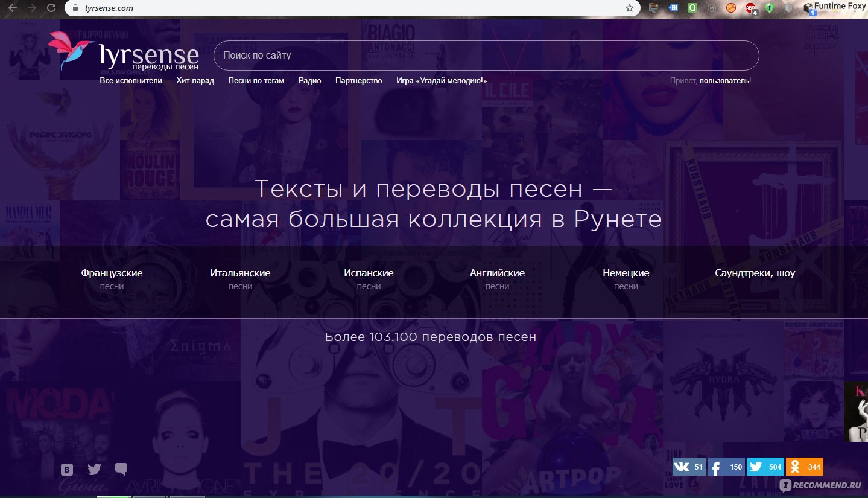This screenshot has width=868, height=498.
Task: Go back with the browser back arrow
Action: click(x=13, y=8)
